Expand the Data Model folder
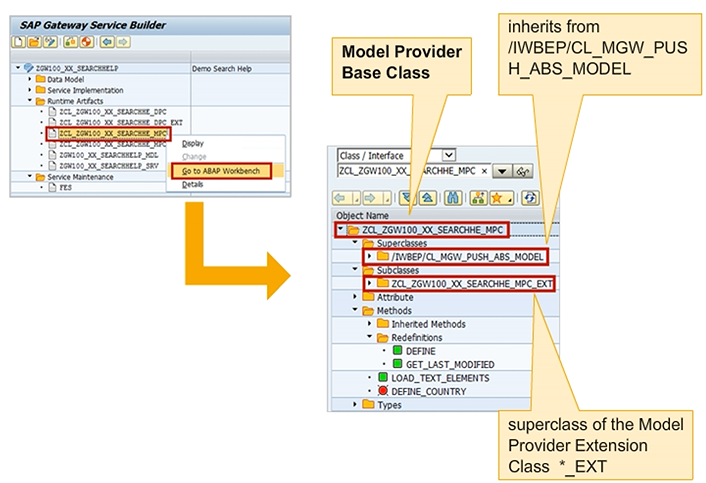The height and width of the screenshot is (483, 706). tap(30, 79)
